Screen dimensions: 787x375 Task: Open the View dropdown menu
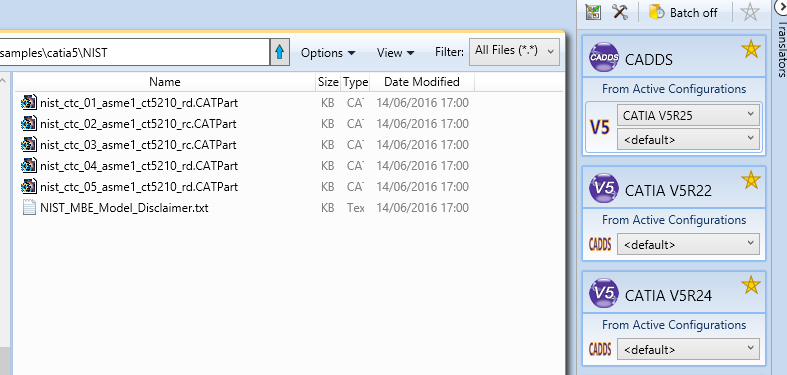coord(396,53)
